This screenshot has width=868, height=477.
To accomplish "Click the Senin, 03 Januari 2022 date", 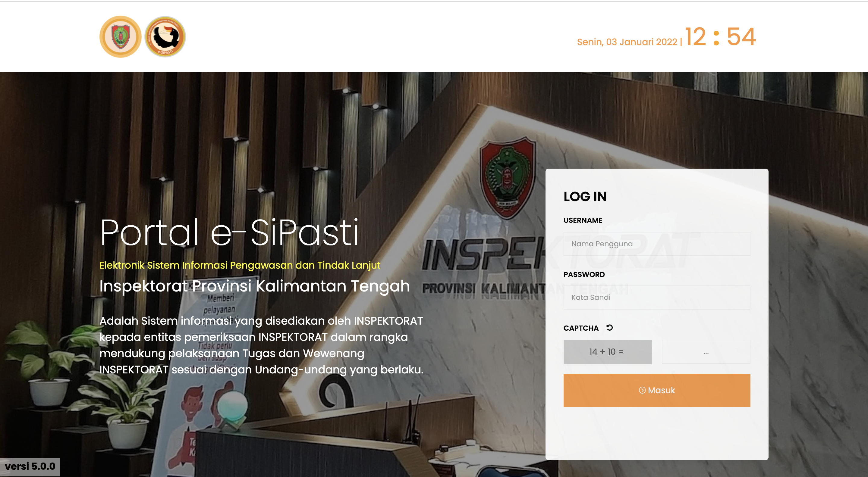I will click(627, 42).
